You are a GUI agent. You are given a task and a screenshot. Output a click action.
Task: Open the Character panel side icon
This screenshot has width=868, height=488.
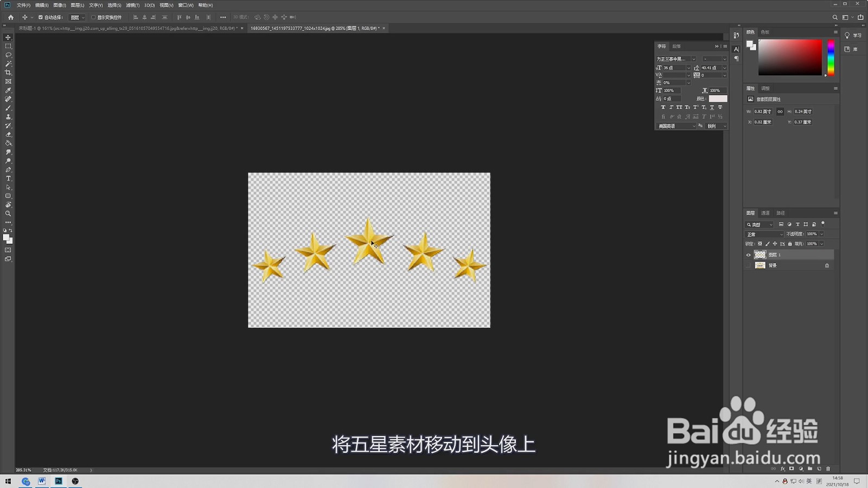736,49
